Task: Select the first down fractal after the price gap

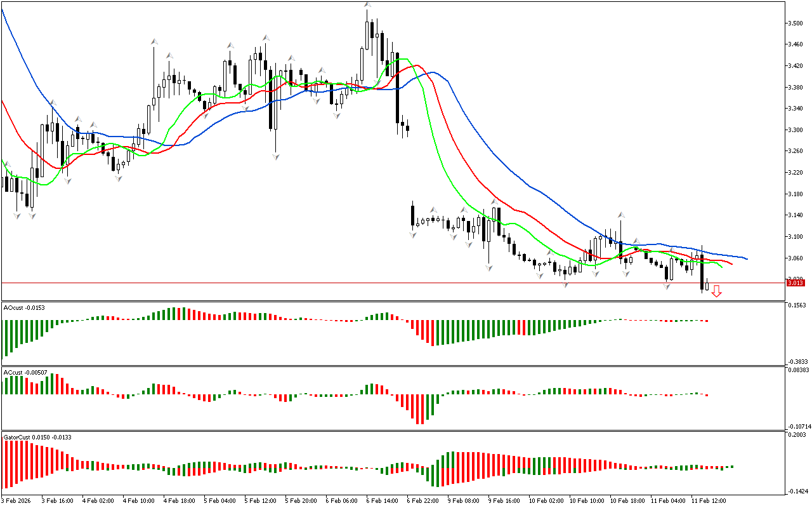Action: [413, 234]
